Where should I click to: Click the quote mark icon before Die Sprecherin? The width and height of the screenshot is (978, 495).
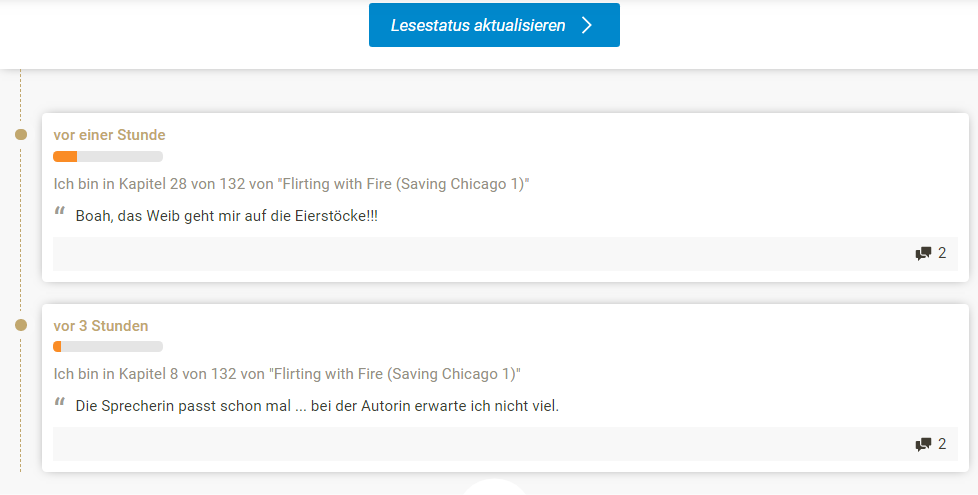coord(60,402)
